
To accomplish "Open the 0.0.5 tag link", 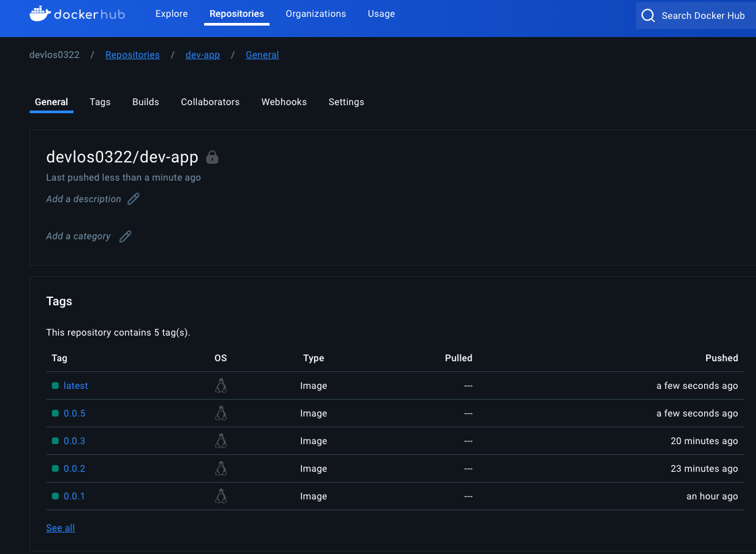I will pos(74,413).
